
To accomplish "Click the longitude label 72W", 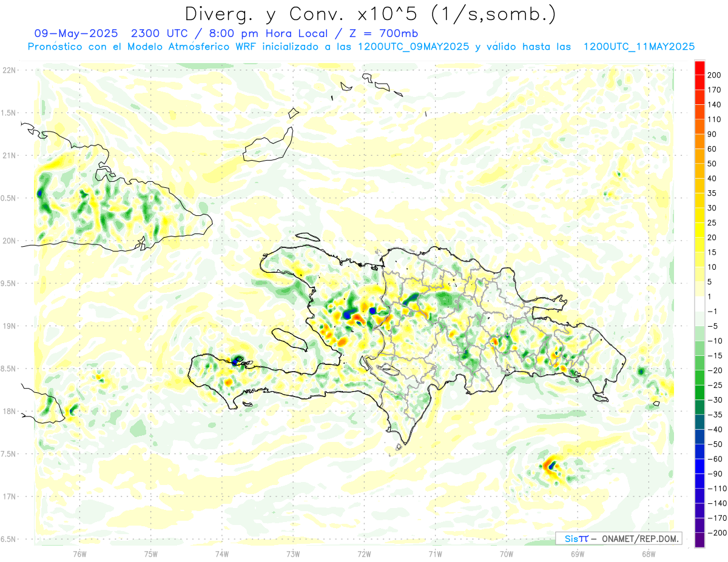I will [x=364, y=553].
